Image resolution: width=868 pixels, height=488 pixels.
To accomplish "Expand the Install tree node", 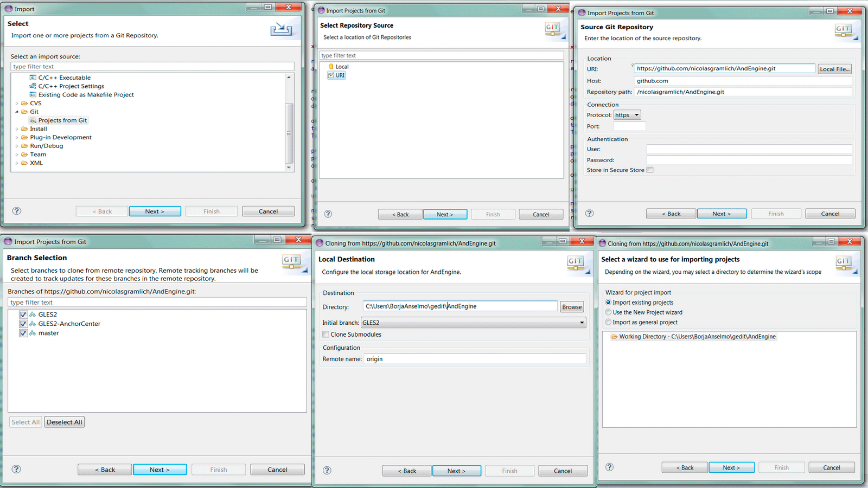I will pos(17,129).
